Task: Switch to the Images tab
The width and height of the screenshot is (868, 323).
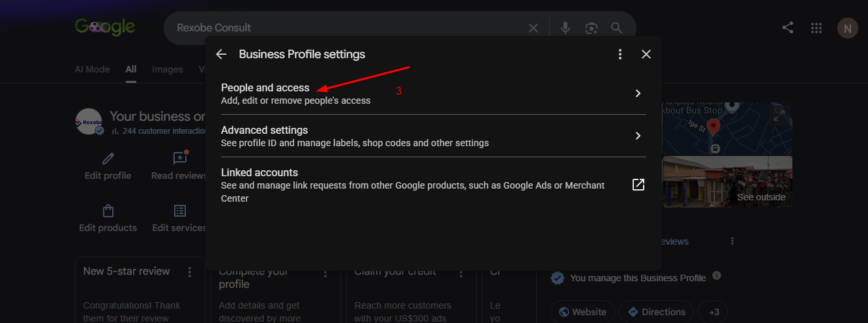Action: [168, 69]
